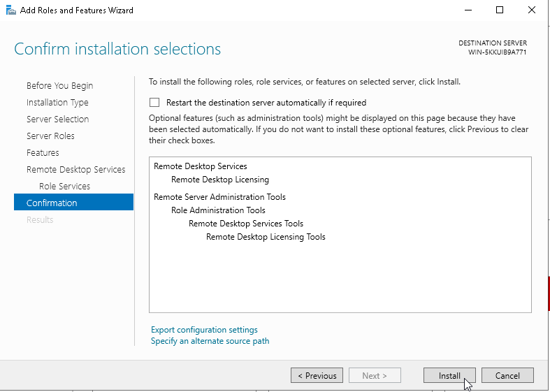
Task: Navigate to the Features step
Action: [x=43, y=153]
